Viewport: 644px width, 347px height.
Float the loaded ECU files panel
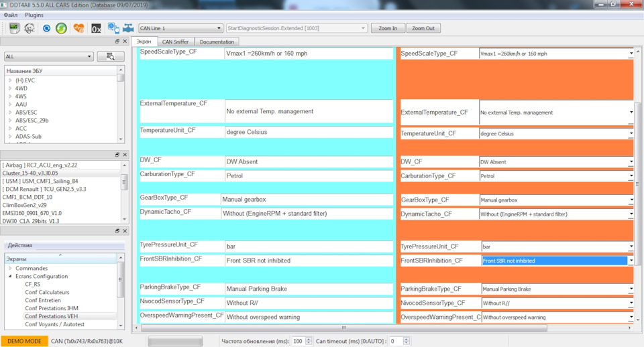point(117,154)
